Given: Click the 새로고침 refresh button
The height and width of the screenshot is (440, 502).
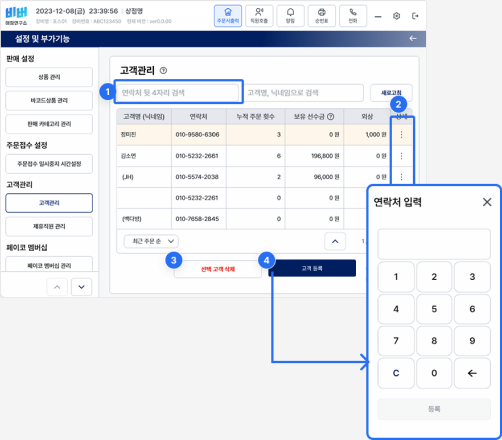Looking at the screenshot, I should [x=391, y=93].
